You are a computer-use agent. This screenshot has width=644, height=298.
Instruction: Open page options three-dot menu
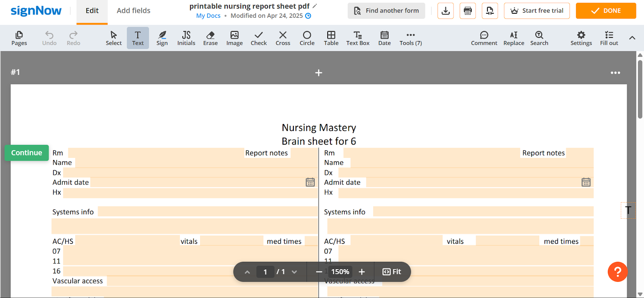[x=615, y=73]
